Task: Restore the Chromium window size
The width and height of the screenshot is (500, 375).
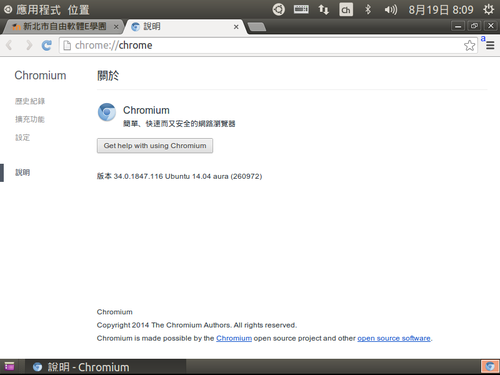Action: (474, 26)
